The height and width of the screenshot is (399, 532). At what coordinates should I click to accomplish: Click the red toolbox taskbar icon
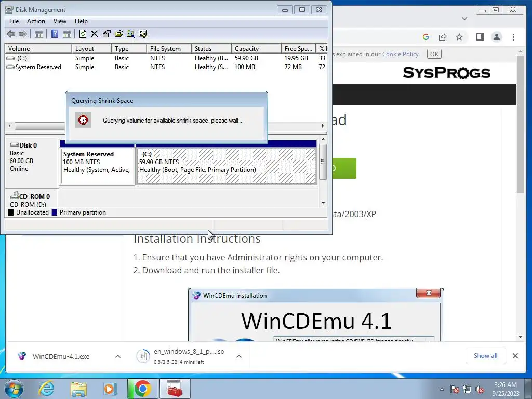pos(175,389)
